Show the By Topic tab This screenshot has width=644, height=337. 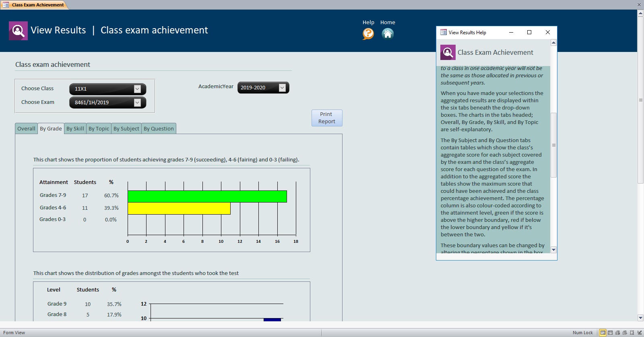(x=99, y=128)
